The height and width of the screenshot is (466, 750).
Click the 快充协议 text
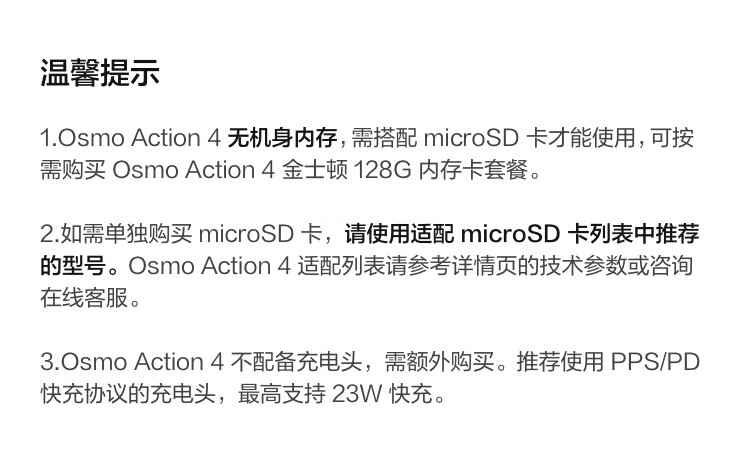point(84,393)
